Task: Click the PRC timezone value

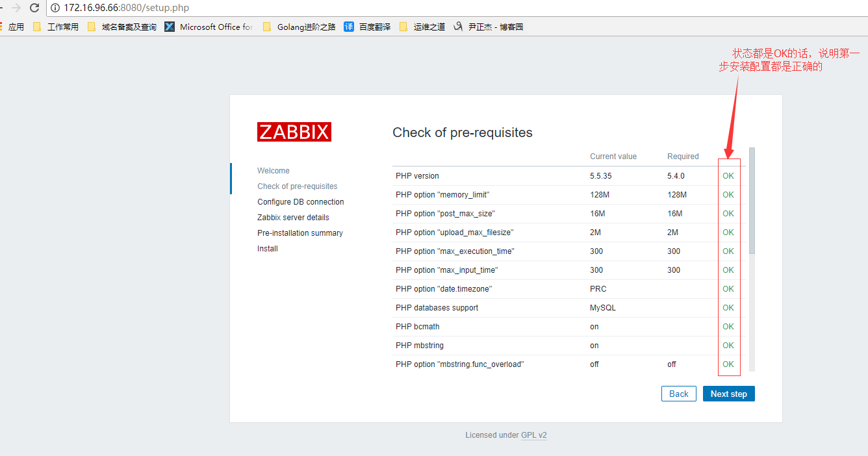Action: pyautogui.click(x=598, y=289)
